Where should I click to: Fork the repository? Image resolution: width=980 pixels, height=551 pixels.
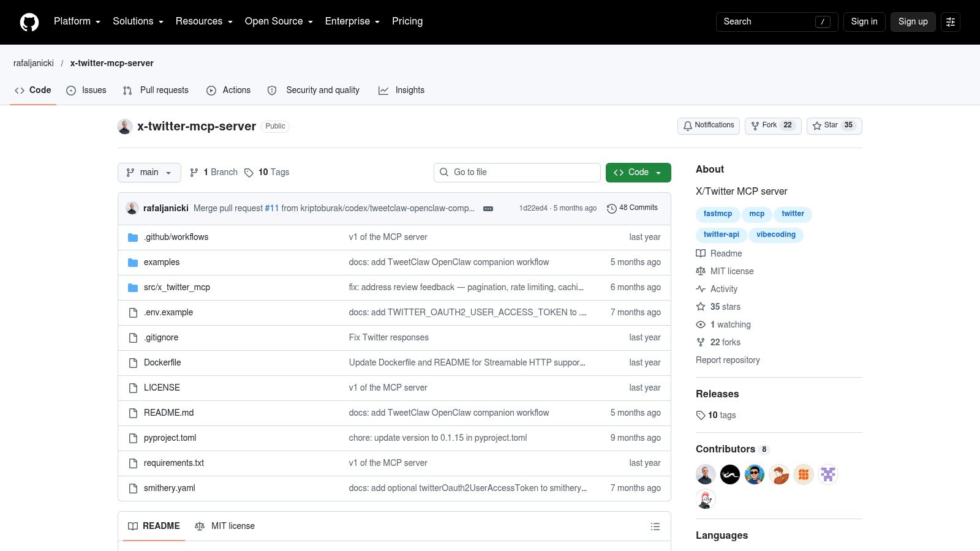(x=773, y=126)
